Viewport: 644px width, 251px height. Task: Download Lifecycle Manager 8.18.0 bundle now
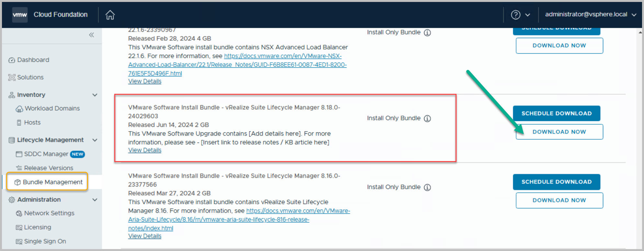point(559,132)
